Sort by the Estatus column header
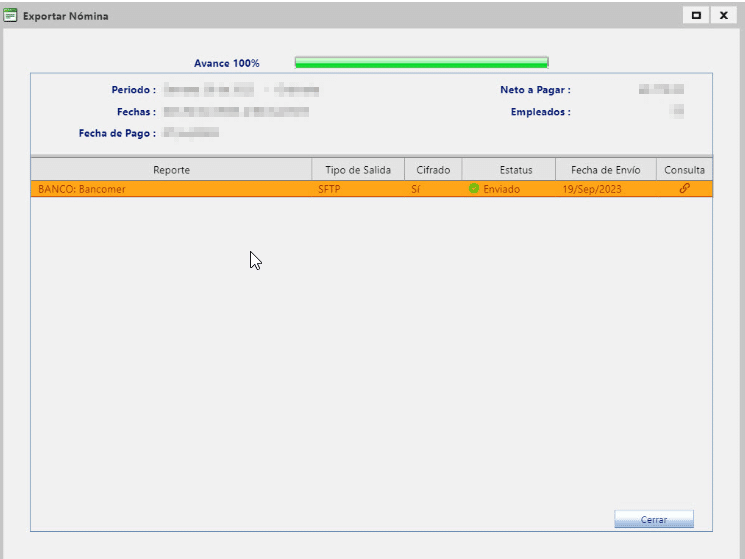The image size is (745, 559). click(508, 170)
